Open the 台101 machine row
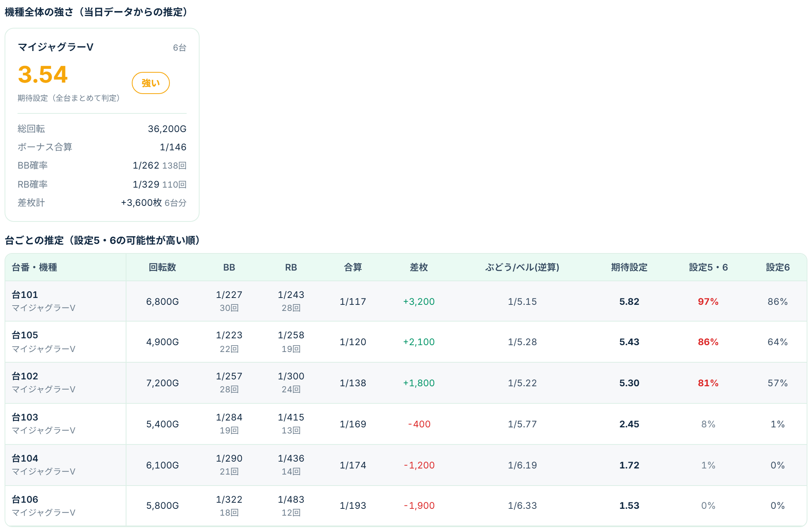 [x=406, y=301]
